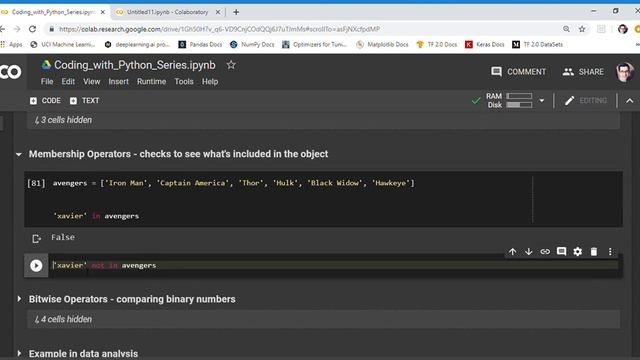Open the Help menu
640x360 pixels.
tap(210, 82)
